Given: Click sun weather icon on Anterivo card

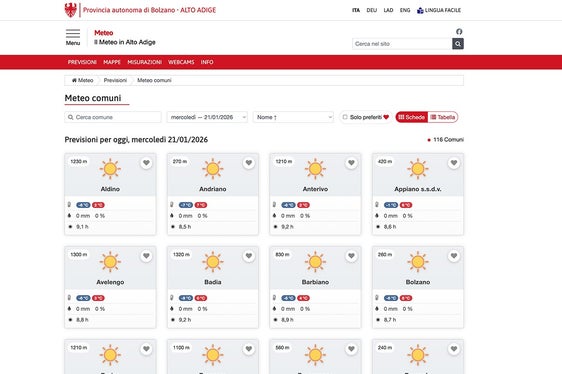Looking at the screenshot, I should coord(315,169).
